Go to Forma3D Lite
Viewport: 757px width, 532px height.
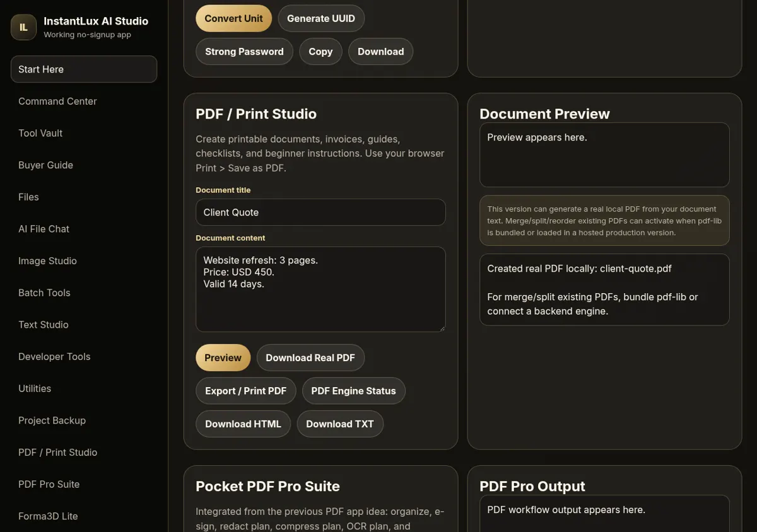pos(84,516)
